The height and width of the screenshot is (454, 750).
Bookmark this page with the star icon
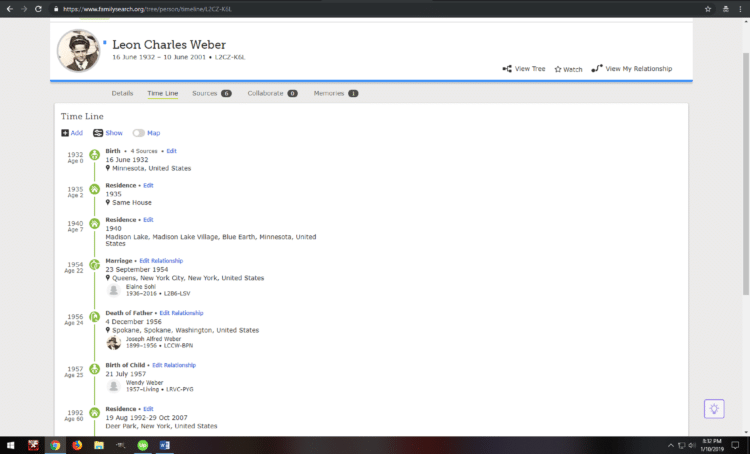[705, 8]
